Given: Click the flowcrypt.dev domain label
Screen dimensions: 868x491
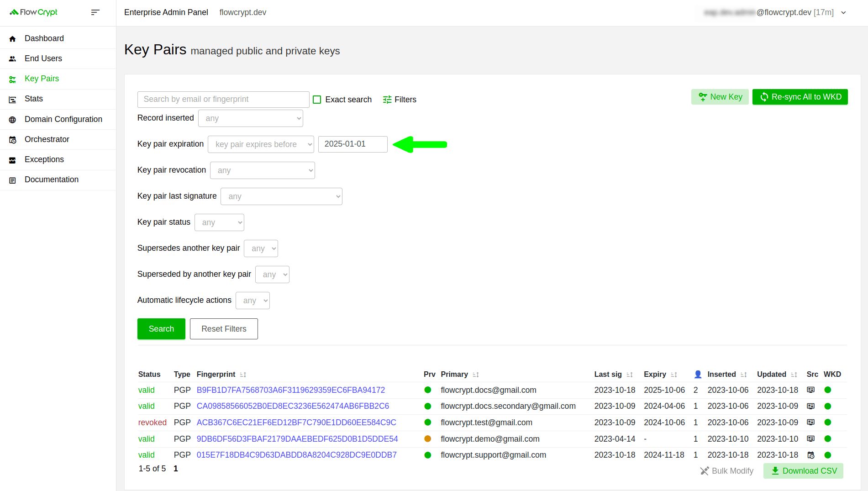Looking at the screenshot, I should pos(243,12).
